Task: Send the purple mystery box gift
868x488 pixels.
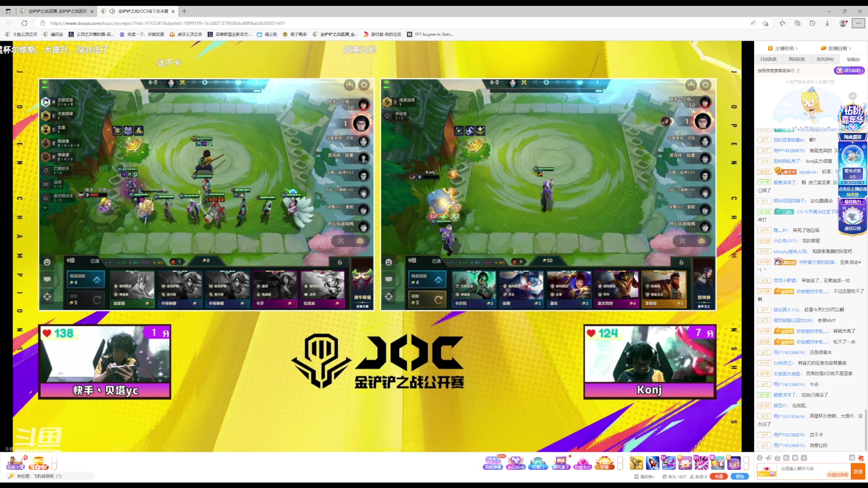Action: pos(734,463)
